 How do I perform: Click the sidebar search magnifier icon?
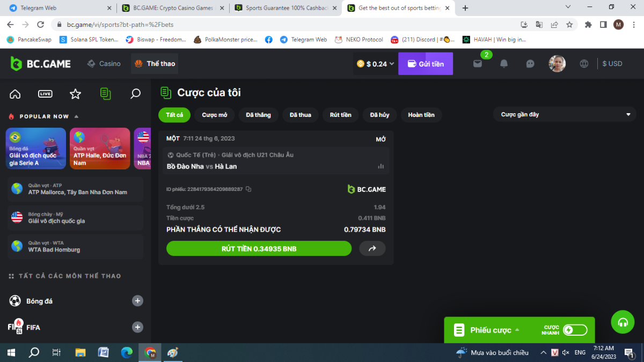136,94
